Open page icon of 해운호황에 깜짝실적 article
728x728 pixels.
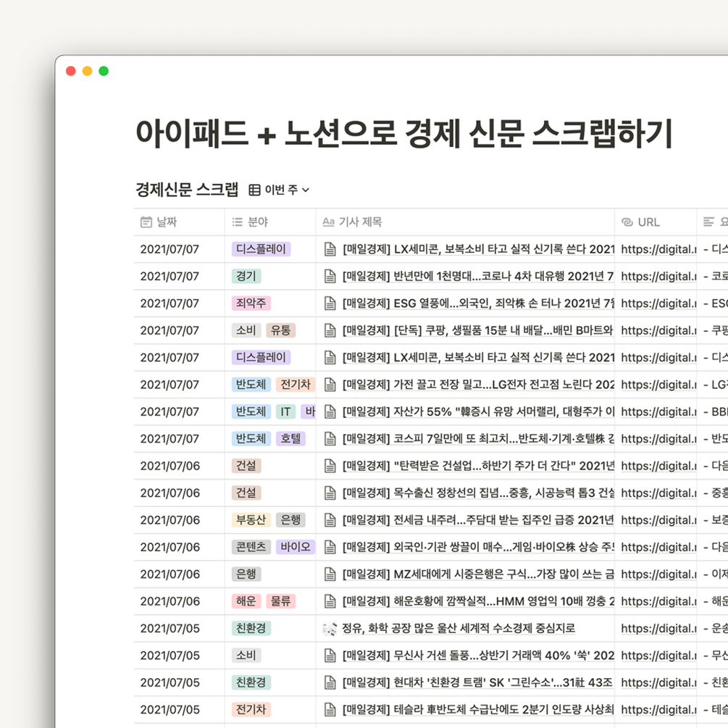coord(330,601)
